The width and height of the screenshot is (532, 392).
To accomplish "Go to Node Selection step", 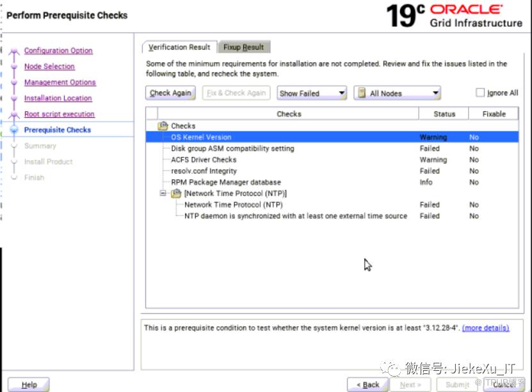I will click(49, 67).
